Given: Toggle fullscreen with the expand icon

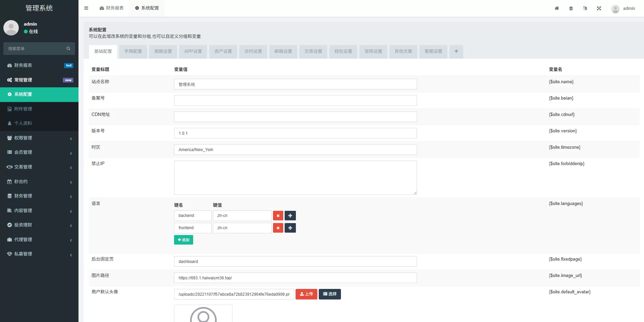Looking at the screenshot, I should coord(599,8).
